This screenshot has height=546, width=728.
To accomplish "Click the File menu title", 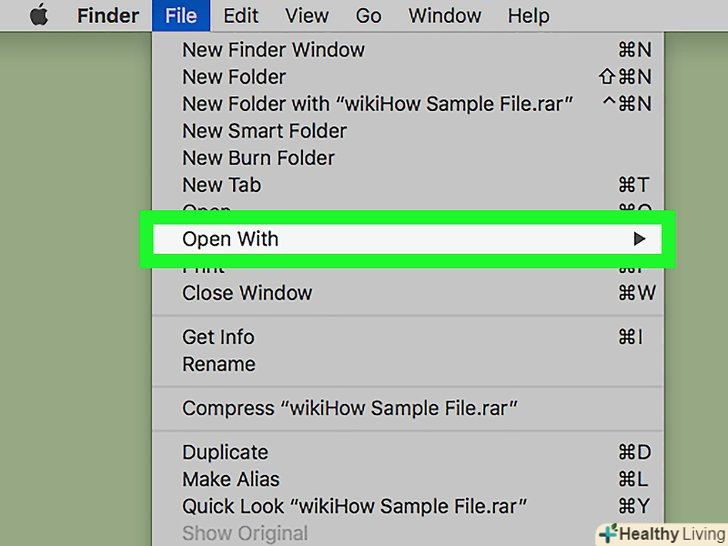I will coord(181,16).
